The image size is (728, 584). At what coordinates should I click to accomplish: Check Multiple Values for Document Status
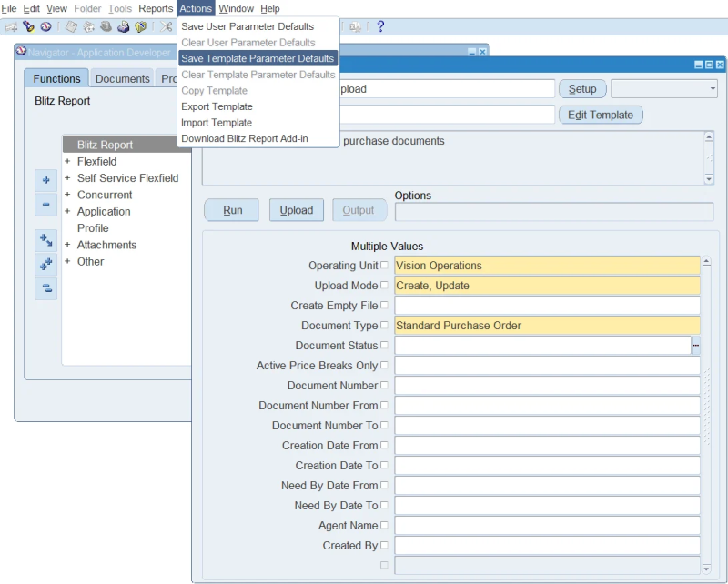(x=384, y=345)
